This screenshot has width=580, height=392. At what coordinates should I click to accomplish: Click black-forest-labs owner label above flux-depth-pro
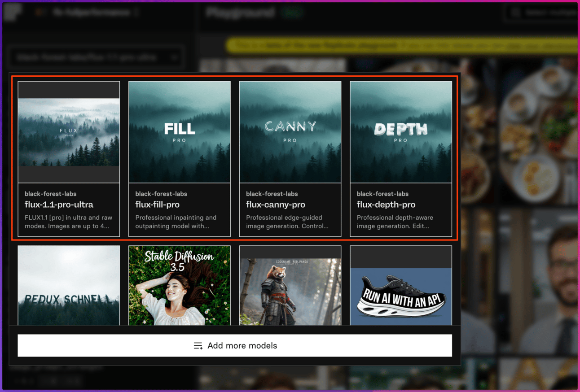382,194
